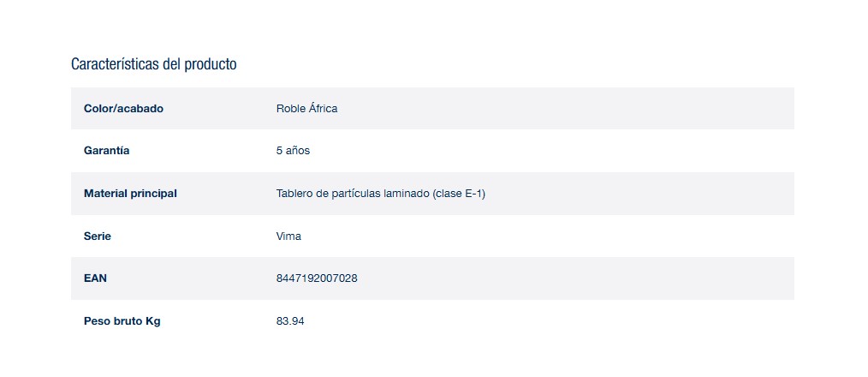Click the 'Material principal' row label
Screen dimensions: 868x377
point(130,194)
